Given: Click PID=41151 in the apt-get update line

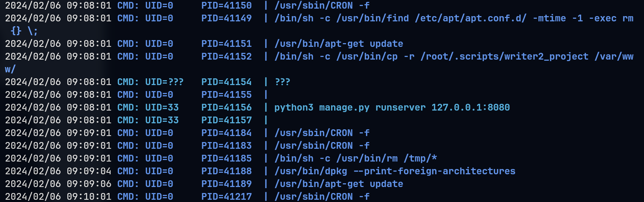Looking at the screenshot, I should [226, 44].
